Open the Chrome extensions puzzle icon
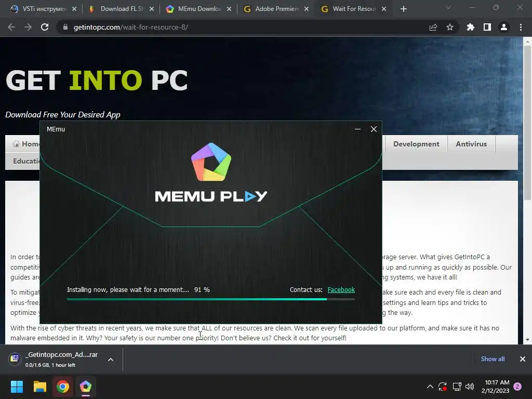The height and width of the screenshot is (399, 532). coord(471,27)
